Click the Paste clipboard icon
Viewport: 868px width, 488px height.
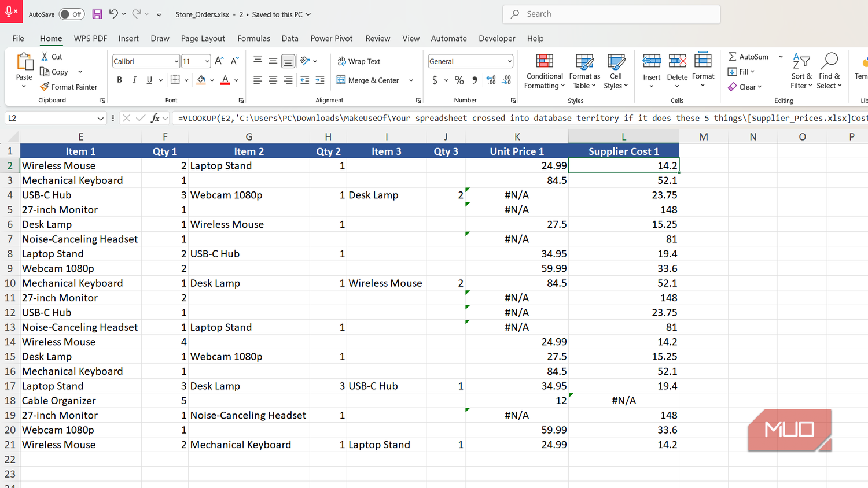(24, 62)
